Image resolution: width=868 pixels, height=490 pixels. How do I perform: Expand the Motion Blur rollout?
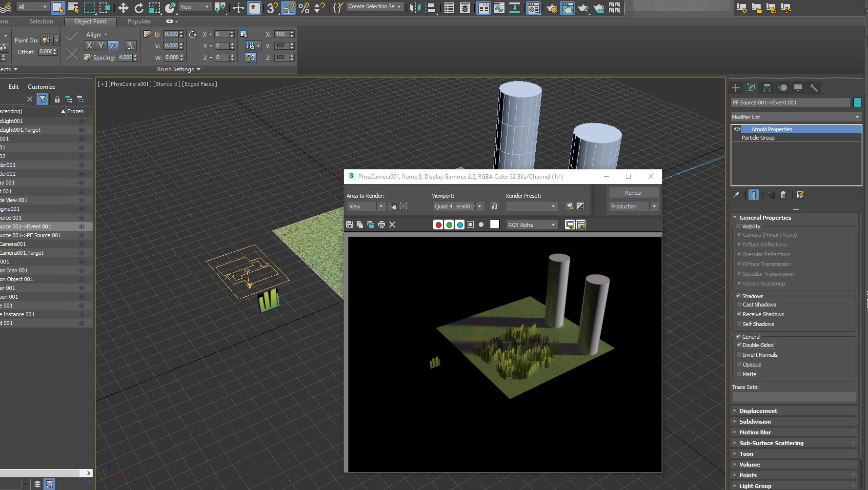pyautogui.click(x=755, y=432)
